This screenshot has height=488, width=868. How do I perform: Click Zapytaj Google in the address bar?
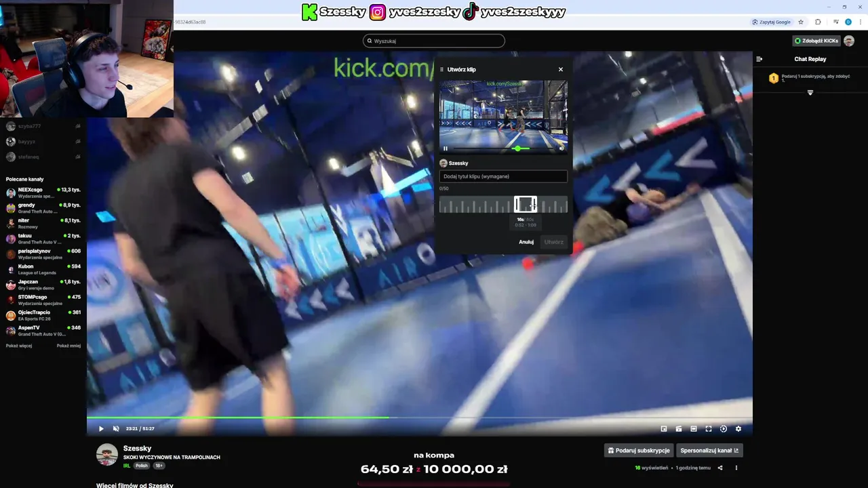pyautogui.click(x=772, y=22)
